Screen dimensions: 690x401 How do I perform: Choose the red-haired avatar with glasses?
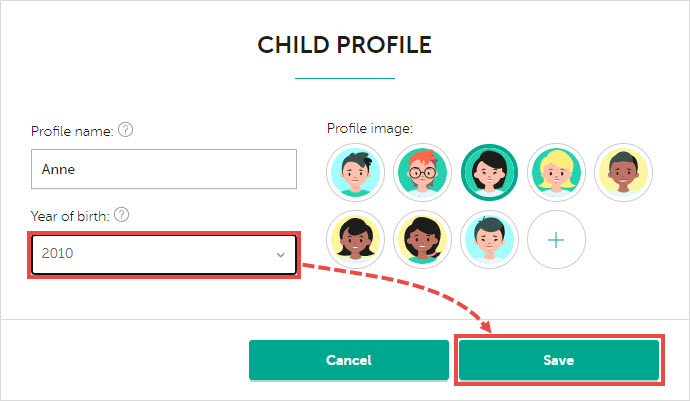pos(422,173)
